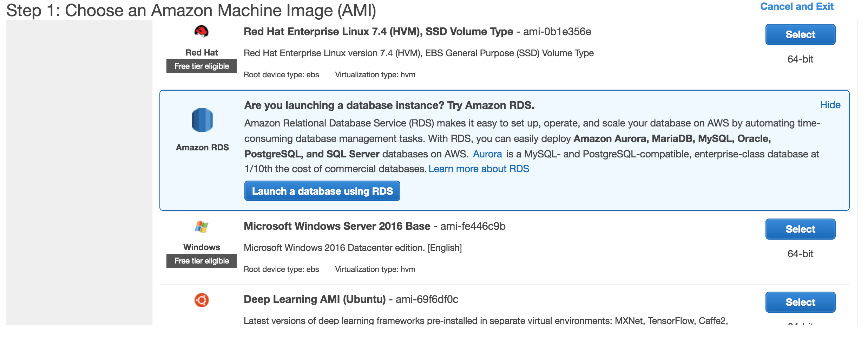868x338 pixels.
Task: Click Free tier eligible badge under Red Hat
Action: pyautogui.click(x=202, y=66)
